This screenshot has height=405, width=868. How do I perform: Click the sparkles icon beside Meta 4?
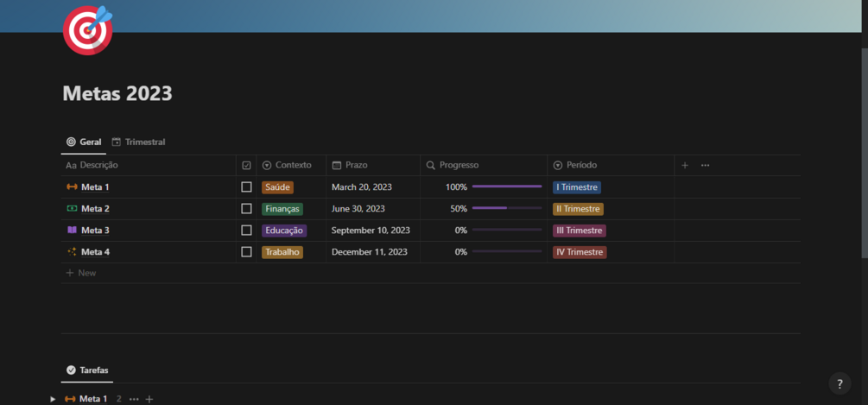point(72,252)
